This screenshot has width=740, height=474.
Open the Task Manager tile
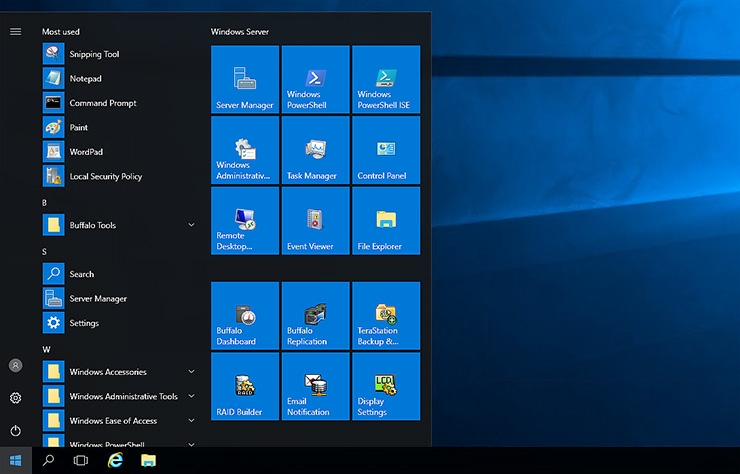click(315, 150)
